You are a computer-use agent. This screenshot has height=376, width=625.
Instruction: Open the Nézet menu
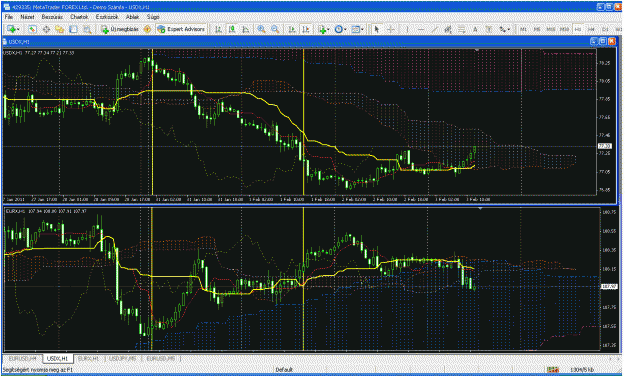coord(27,17)
